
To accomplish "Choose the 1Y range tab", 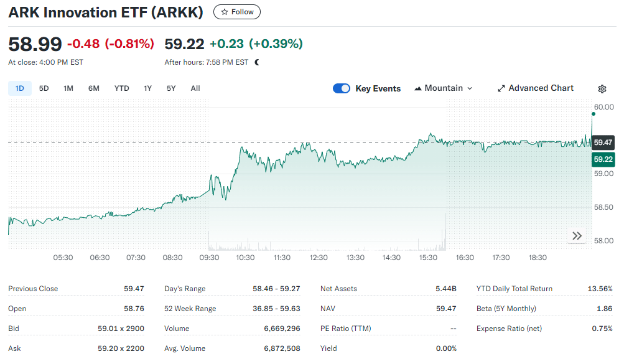I will pos(147,88).
